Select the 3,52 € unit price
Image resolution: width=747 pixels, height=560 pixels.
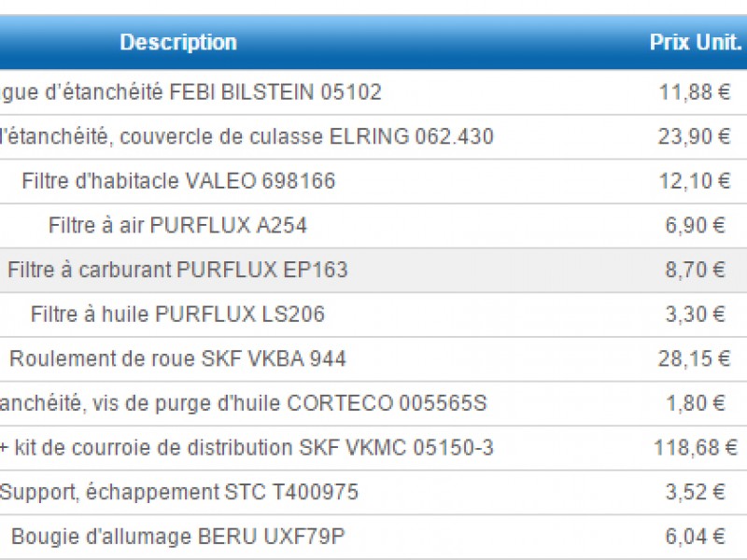click(x=695, y=492)
